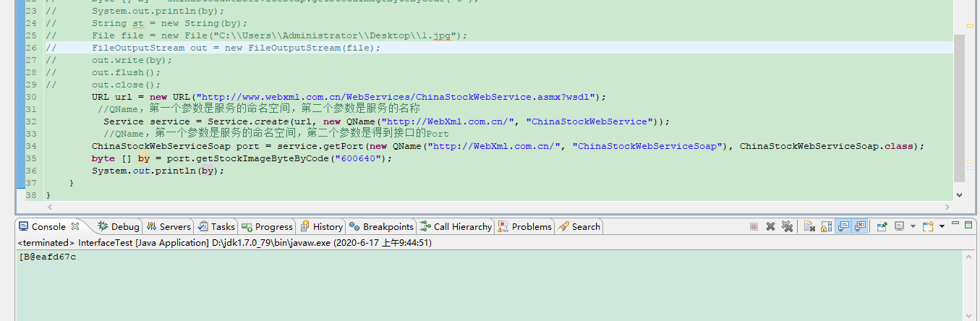Image resolution: width=980 pixels, height=321 pixels.
Task: Click the getStockImageByteByCode("600640") call
Action: 279,158
